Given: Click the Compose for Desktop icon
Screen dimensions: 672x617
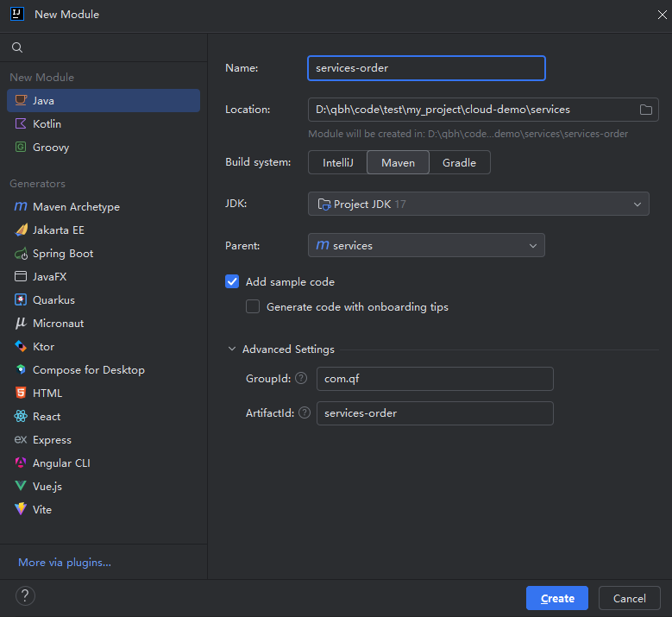Looking at the screenshot, I should pyautogui.click(x=21, y=369).
